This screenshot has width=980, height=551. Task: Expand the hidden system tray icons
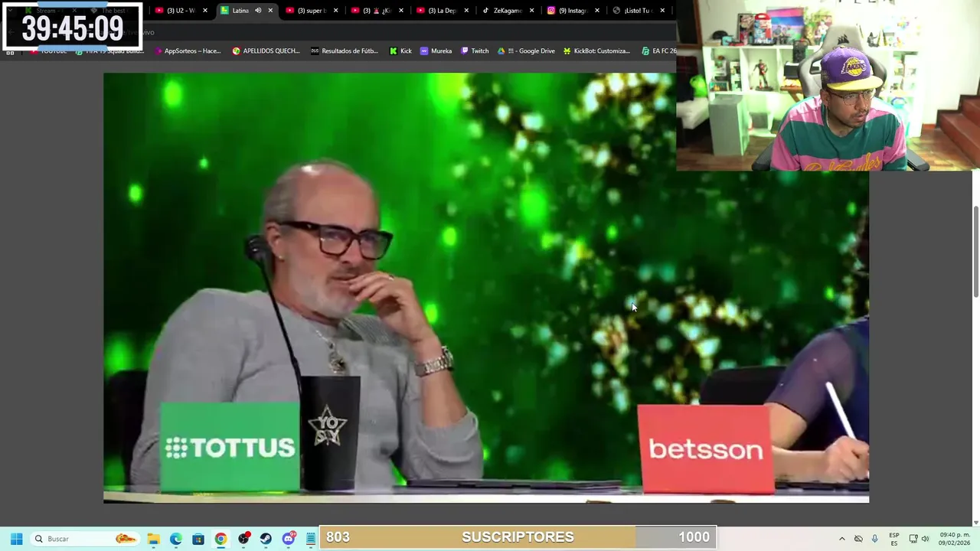click(x=841, y=539)
